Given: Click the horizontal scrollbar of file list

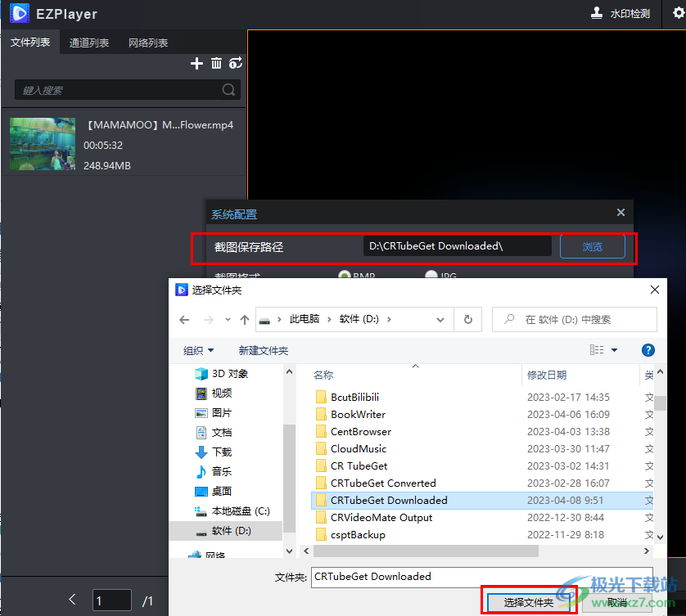Looking at the screenshot, I should [426, 551].
